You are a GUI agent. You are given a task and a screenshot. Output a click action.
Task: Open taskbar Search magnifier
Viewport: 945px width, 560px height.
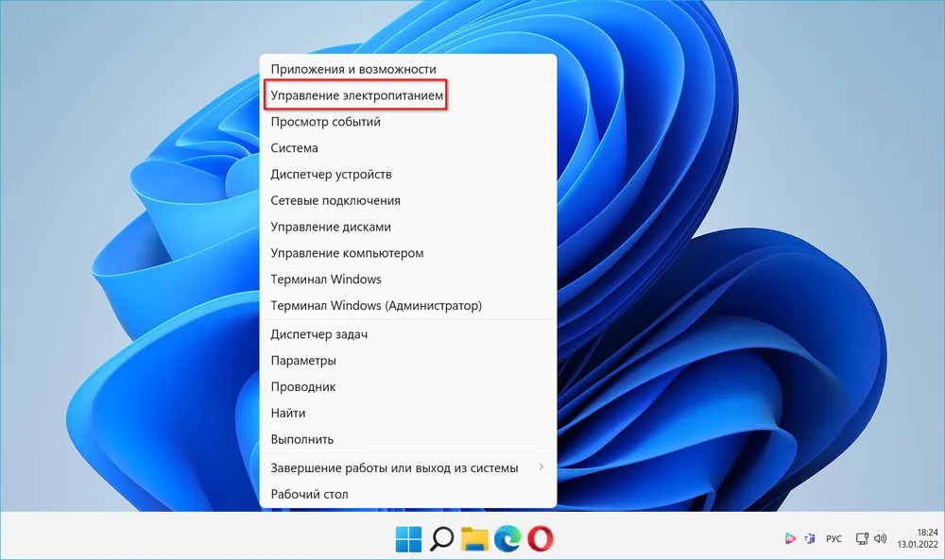[x=441, y=538]
